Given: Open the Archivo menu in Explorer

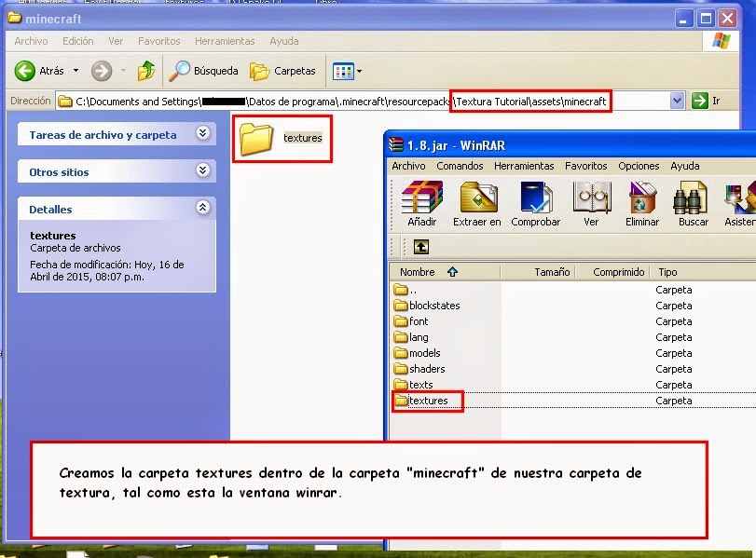Looking at the screenshot, I should pos(31,41).
